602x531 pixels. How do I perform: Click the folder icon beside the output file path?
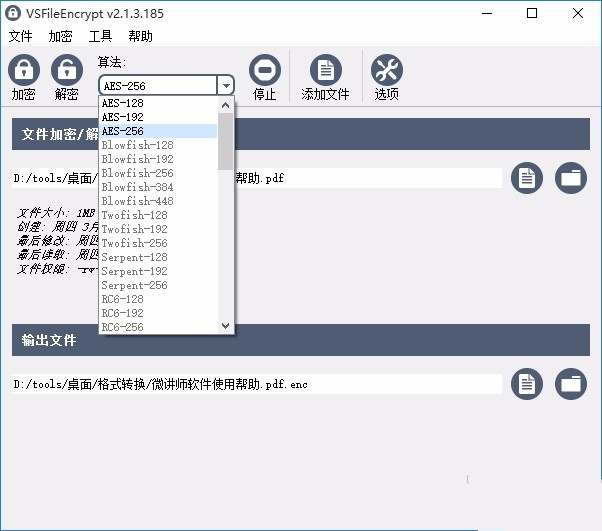coord(571,384)
